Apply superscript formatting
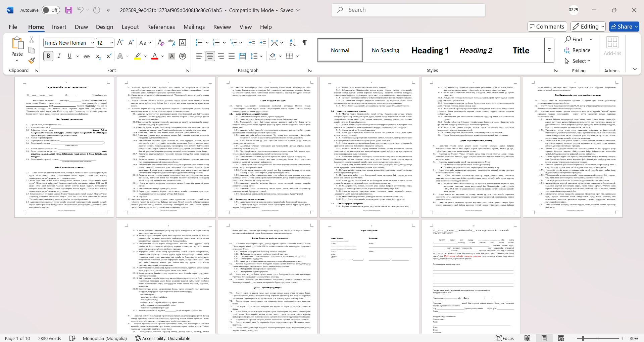The width and height of the screenshot is (644, 342). click(x=109, y=56)
